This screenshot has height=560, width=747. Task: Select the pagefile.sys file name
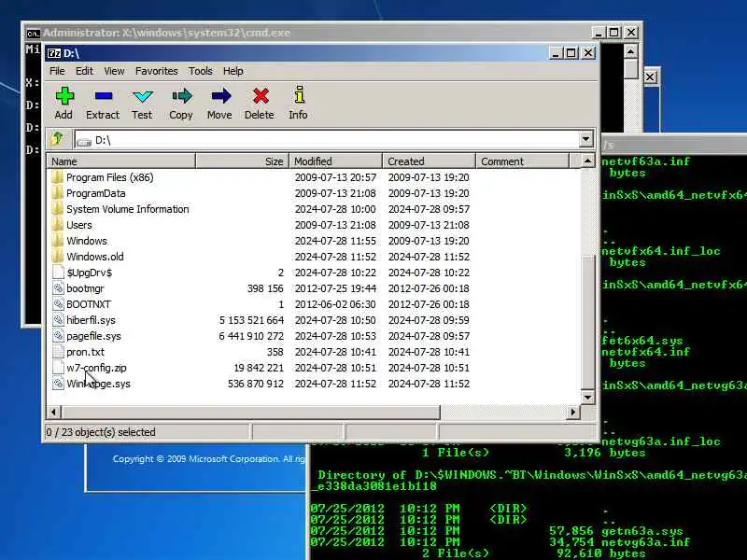click(x=93, y=336)
